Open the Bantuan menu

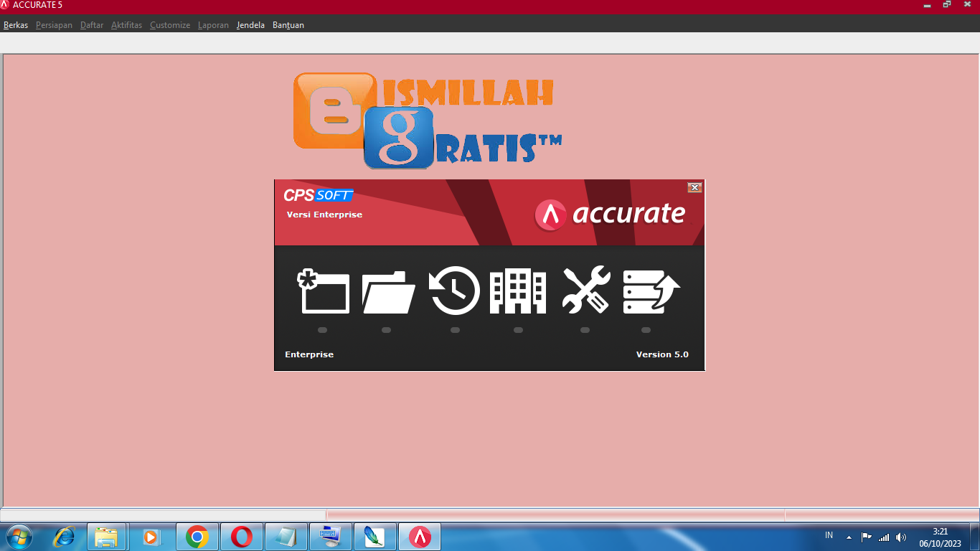[x=288, y=25]
